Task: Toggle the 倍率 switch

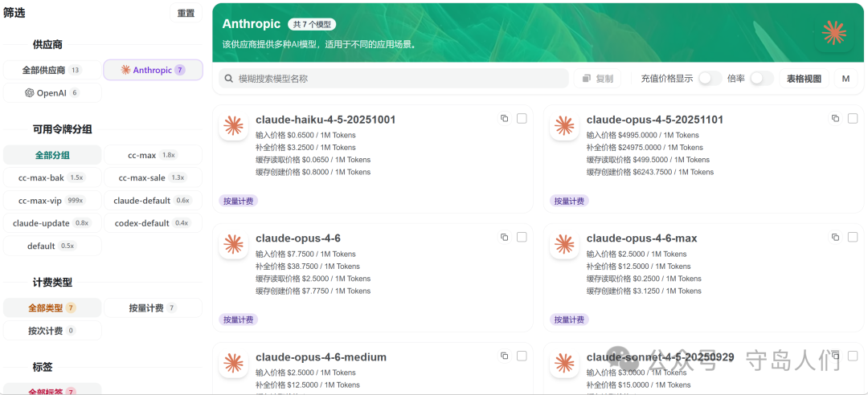Action: (762, 79)
